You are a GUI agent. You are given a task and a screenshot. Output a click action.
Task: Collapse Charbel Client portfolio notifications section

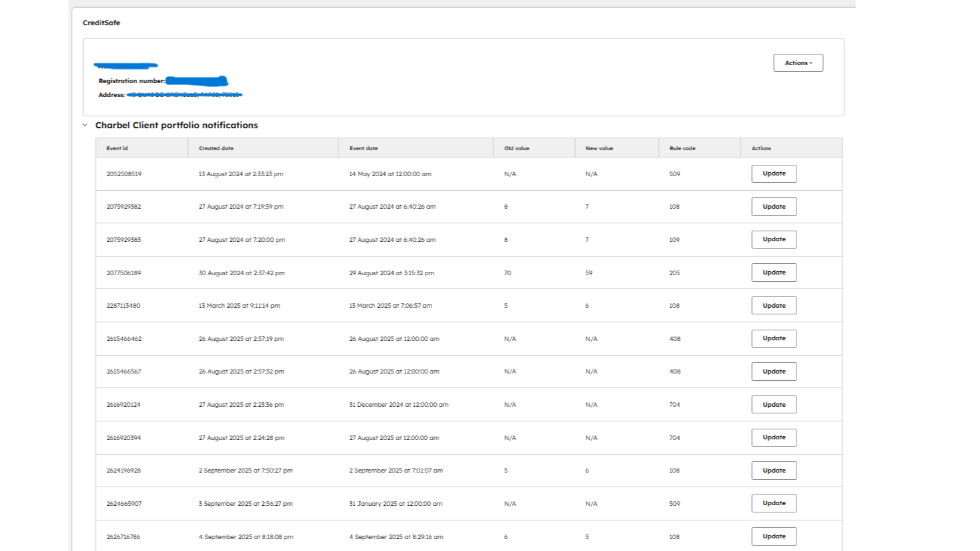click(85, 125)
